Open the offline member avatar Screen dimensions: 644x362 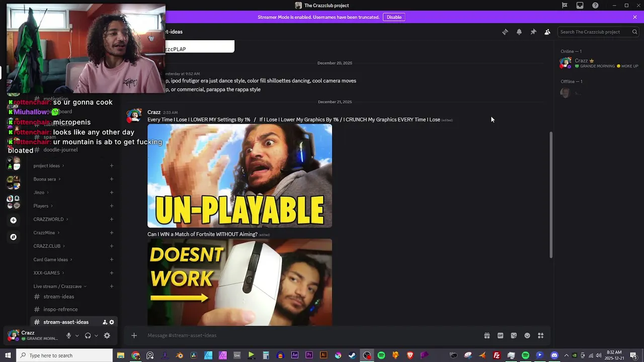point(565,93)
